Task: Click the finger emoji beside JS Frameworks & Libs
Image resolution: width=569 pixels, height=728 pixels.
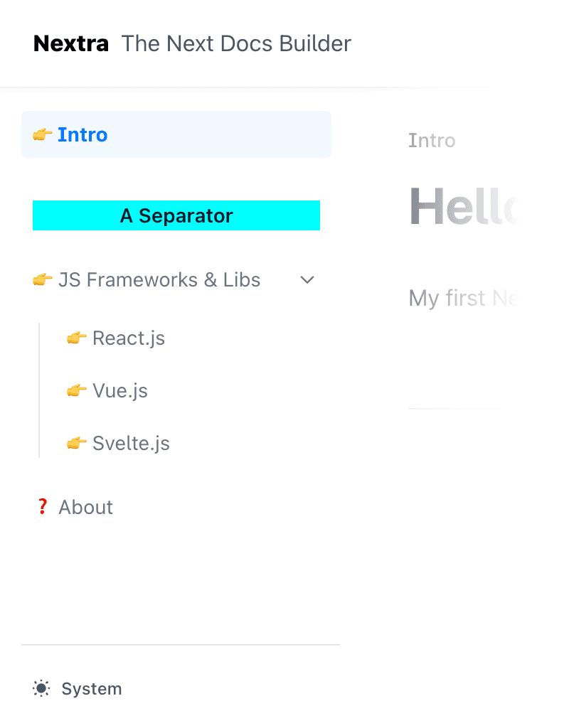Action: point(42,279)
